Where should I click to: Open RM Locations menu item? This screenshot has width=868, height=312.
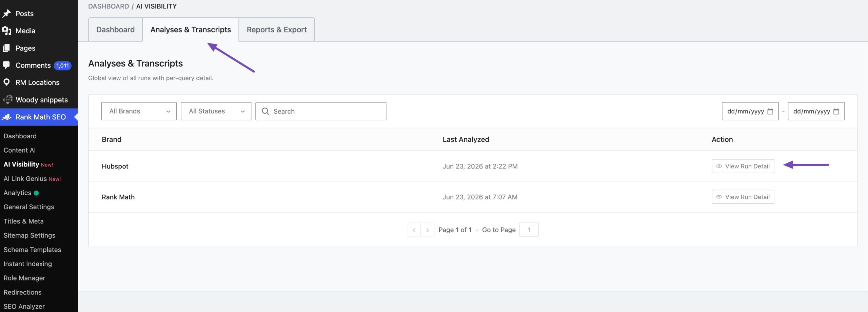pos(37,82)
